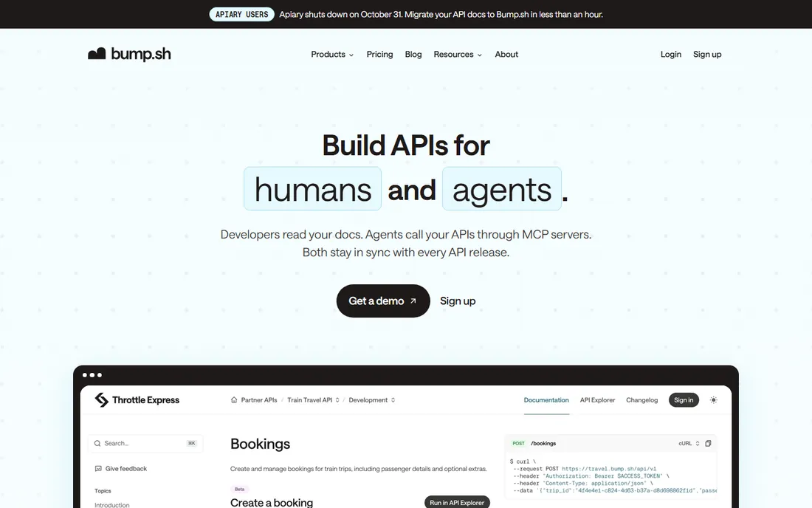
Task: Go to the Pricing page
Action: pyautogui.click(x=379, y=55)
